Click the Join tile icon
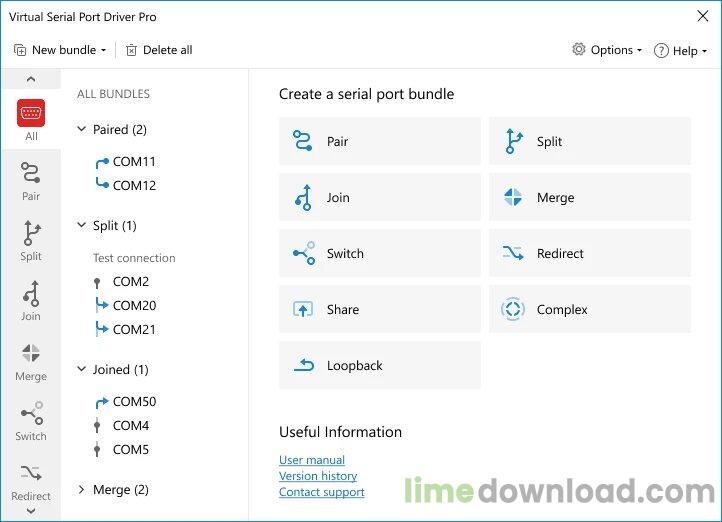 pyautogui.click(x=303, y=197)
